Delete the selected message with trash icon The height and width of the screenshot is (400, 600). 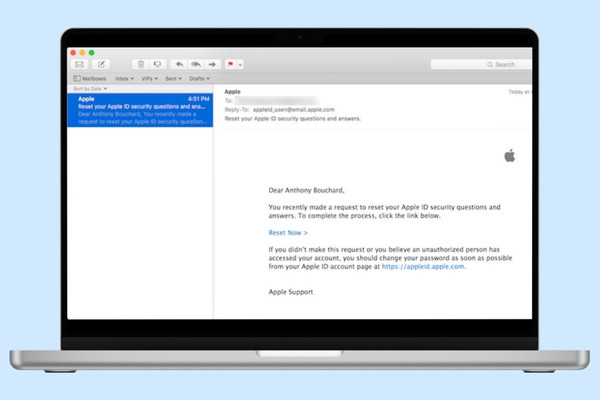141,64
